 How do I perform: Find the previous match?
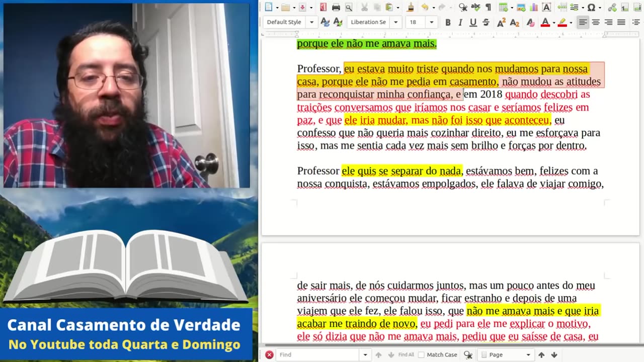[x=378, y=355]
